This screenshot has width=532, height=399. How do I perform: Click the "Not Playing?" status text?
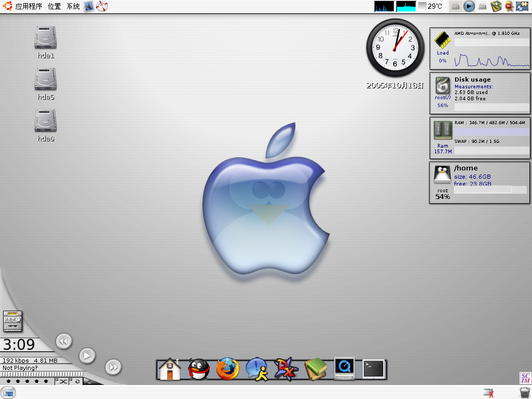click(x=20, y=368)
